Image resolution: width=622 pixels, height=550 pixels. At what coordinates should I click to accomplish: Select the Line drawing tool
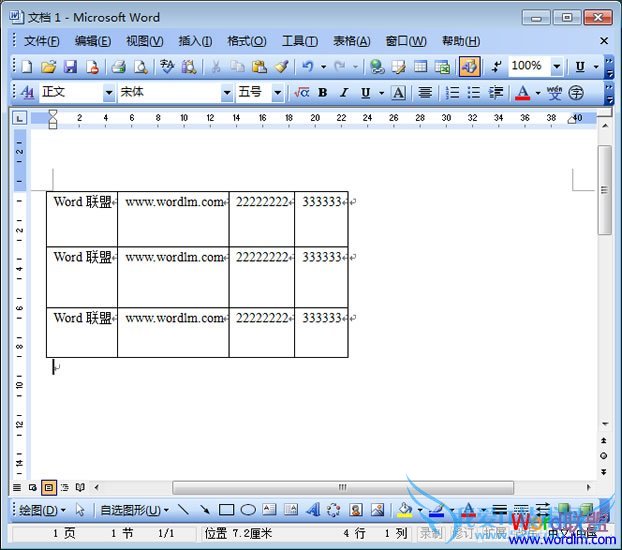[x=183, y=510]
